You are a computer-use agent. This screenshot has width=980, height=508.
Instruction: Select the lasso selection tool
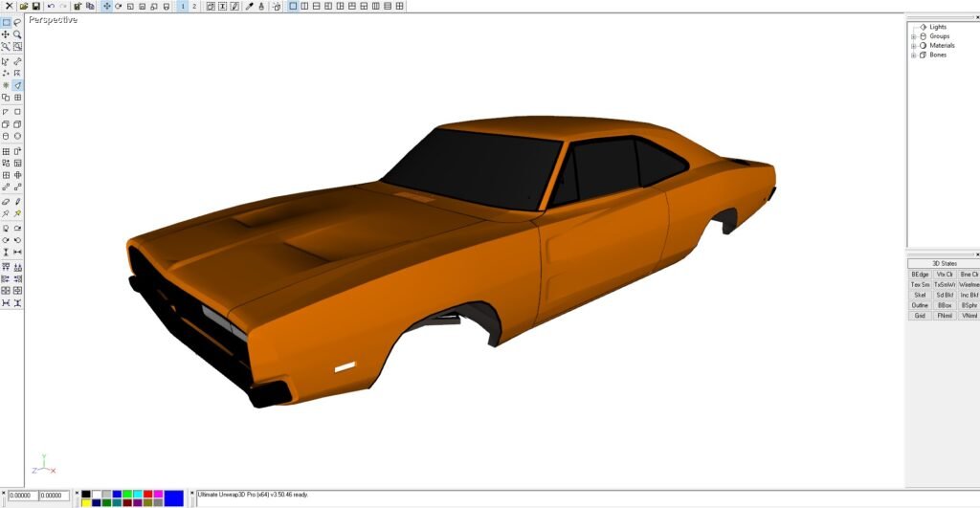(17, 22)
